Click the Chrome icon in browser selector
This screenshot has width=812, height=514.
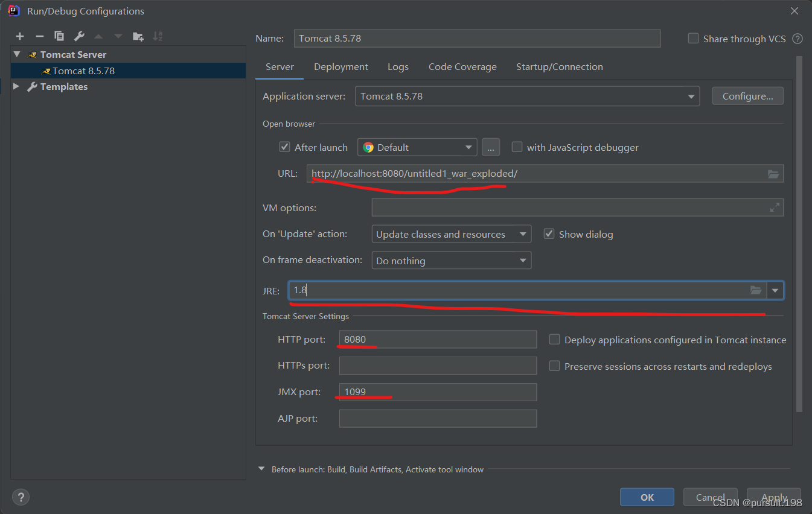point(368,147)
